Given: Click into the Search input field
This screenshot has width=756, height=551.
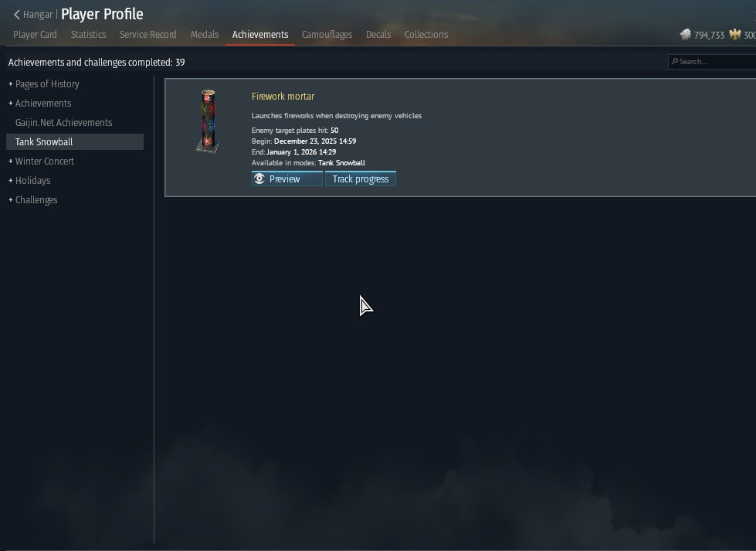Looking at the screenshot, I should (x=712, y=61).
